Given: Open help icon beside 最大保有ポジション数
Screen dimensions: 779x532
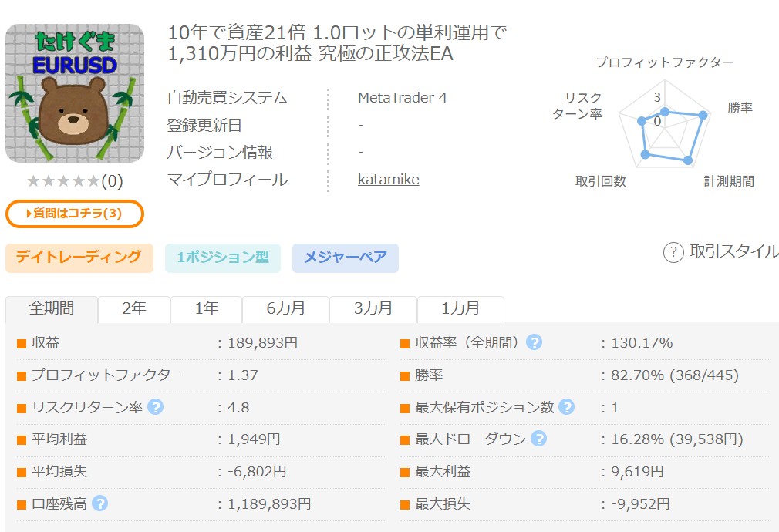Looking at the screenshot, I should click(x=566, y=407).
